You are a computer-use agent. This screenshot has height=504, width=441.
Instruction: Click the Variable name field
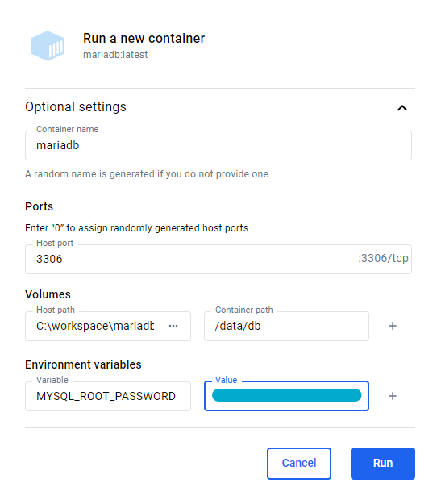(108, 396)
